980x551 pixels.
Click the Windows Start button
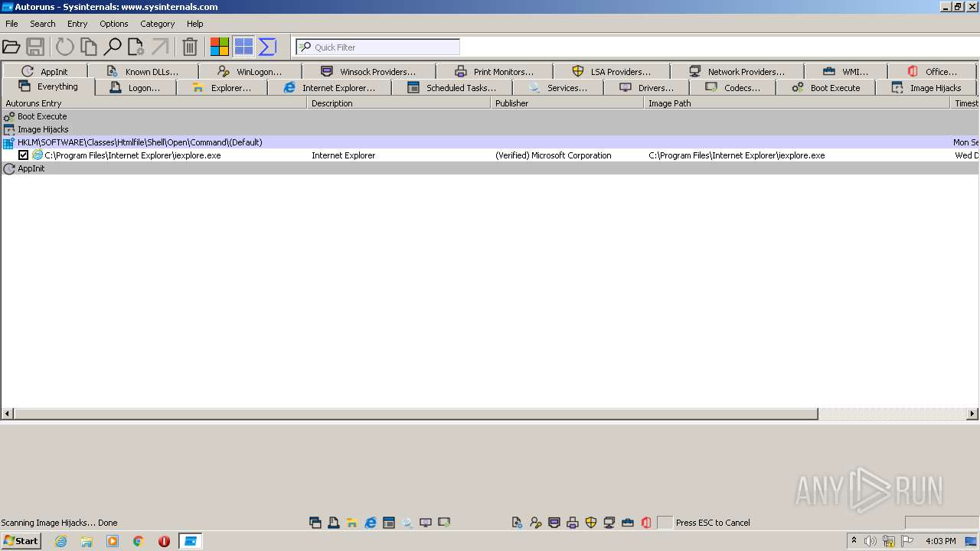pyautogui.click(x=21, y=541)
